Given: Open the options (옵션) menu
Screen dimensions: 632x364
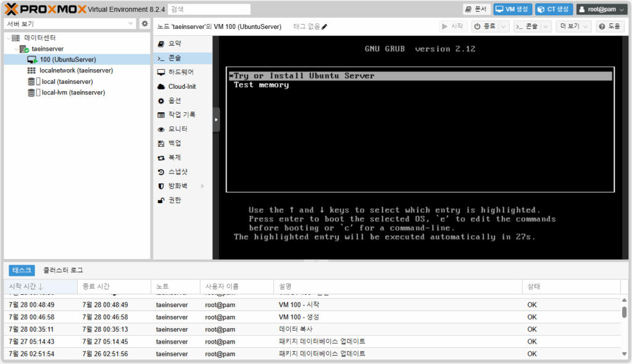Looking at the screenshot, I should pyautogui.click(x=183, y=101).
